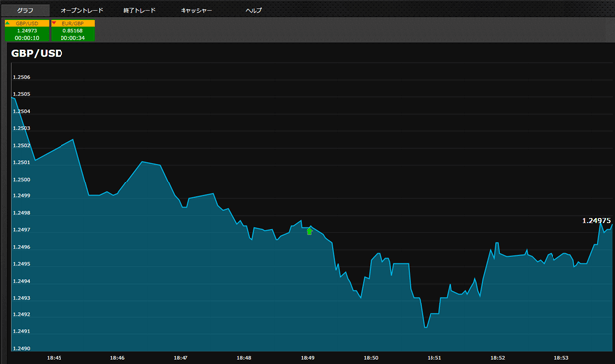Click green up arrow on GBP/USD tile

(8, 23)
